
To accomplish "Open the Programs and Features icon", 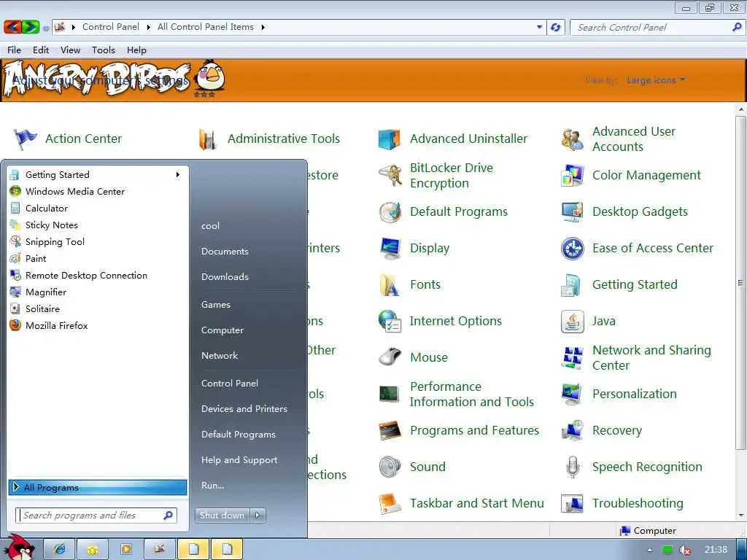I will tap(390, 430).
